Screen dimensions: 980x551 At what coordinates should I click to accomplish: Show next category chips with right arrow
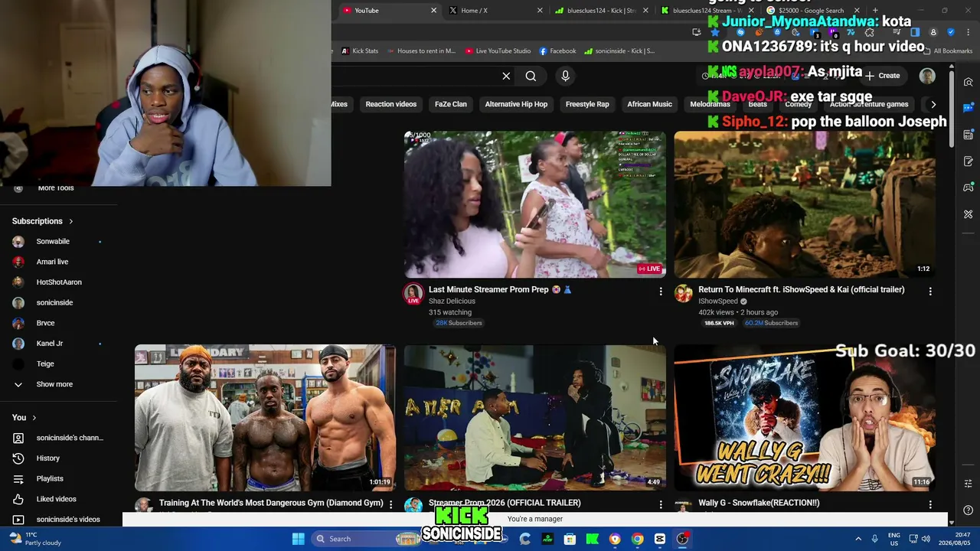click(933, 104)
